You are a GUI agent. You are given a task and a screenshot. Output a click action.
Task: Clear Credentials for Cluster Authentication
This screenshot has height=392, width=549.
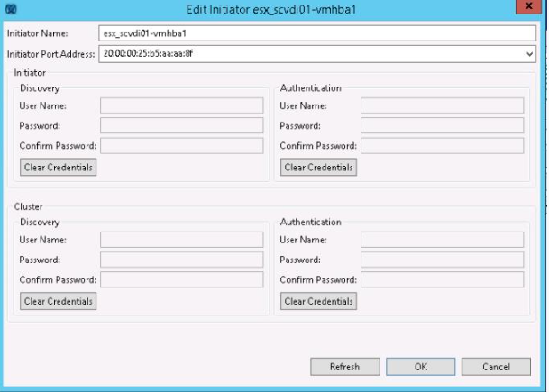(x=319, y=301)
